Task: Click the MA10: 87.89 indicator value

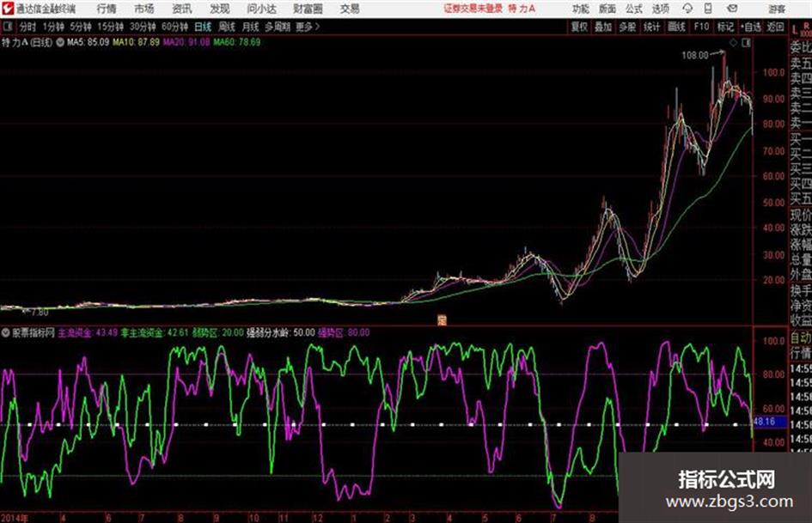Action: pos(137,42)
